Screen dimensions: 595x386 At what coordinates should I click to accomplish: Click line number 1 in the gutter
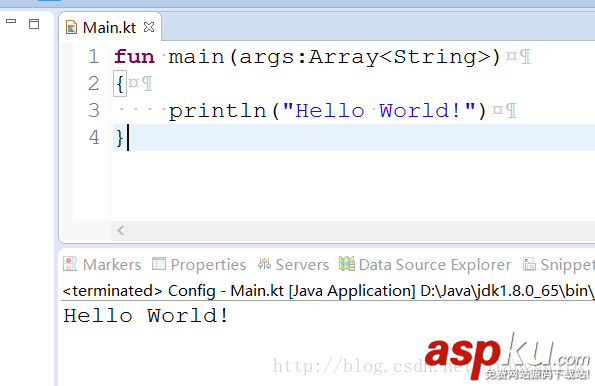[94, 57]
